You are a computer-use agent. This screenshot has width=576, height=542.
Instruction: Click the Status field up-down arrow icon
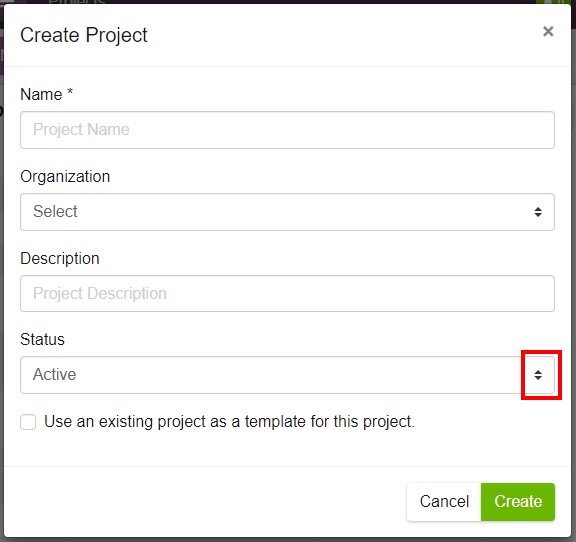tap(538, 375)
